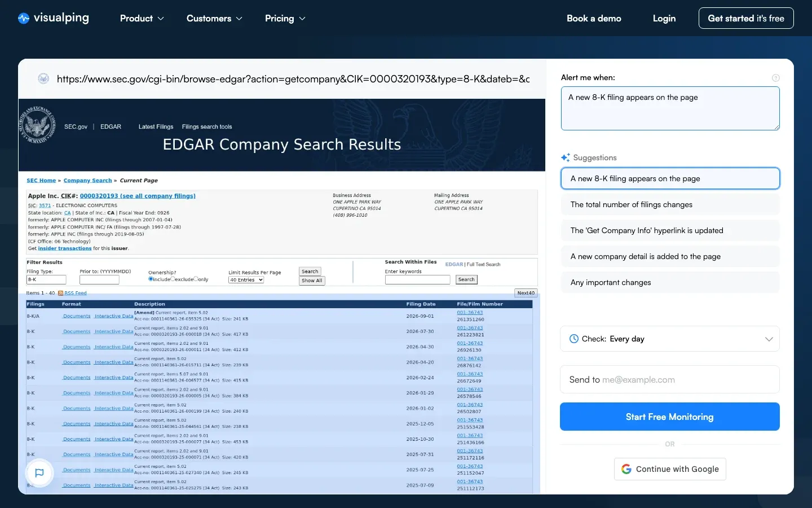
Task: Open the Pricing menu
Action: point(285,19)
